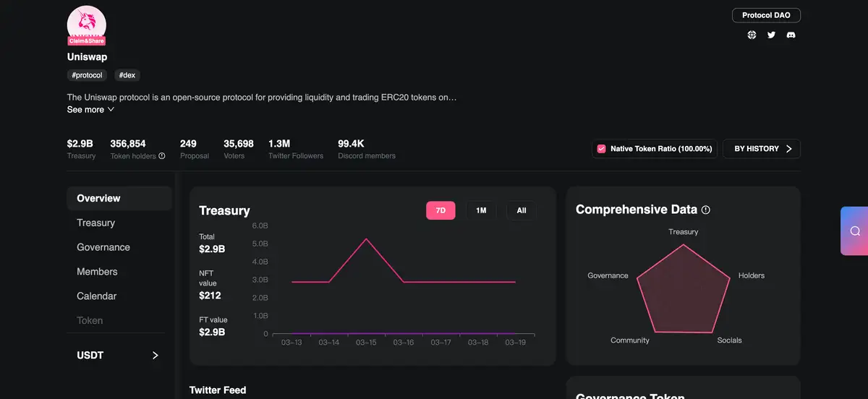Image resolution: width=868 pixels, height=399 pixels.
Task: Click the Comprehensive Data info icon
Action: (x=706, y=210)
